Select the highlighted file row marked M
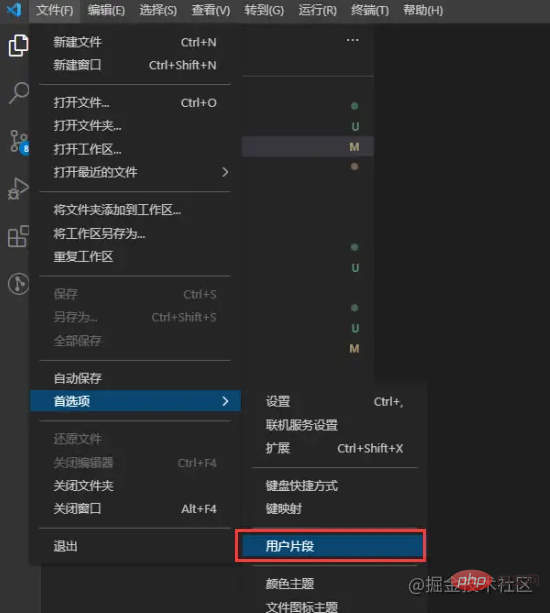The height and width of the screenshot is (613, 550). 308,147
